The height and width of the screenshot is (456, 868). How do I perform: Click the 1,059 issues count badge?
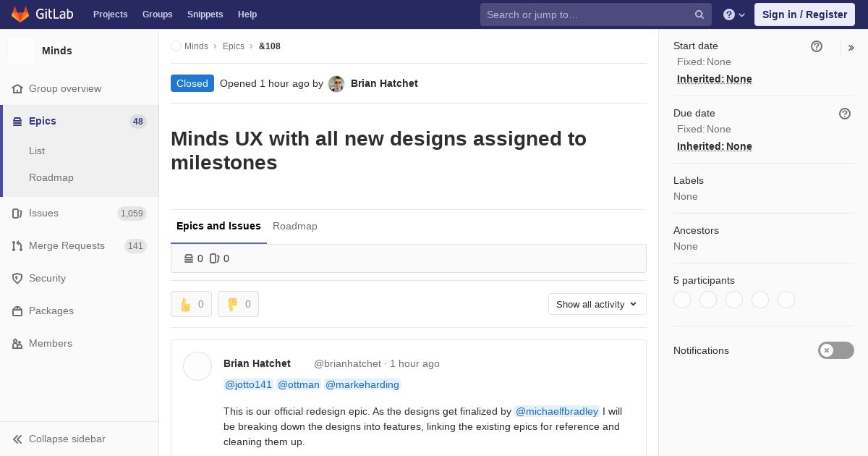(x=132, y=214)
